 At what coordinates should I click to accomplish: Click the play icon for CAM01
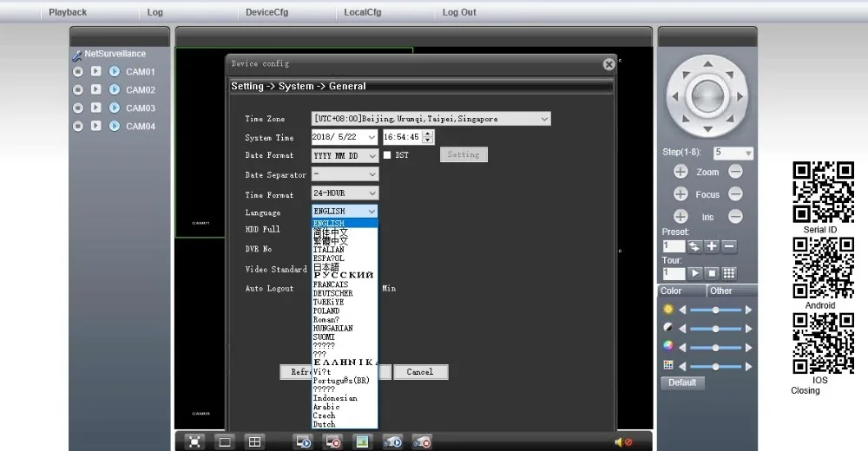(x=95, y=71)
